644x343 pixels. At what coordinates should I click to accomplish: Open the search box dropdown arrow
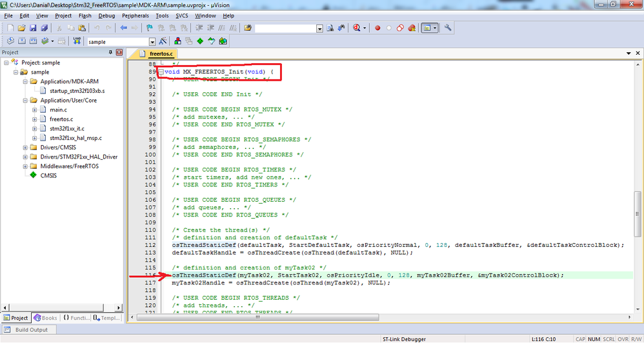click(319, 28)
